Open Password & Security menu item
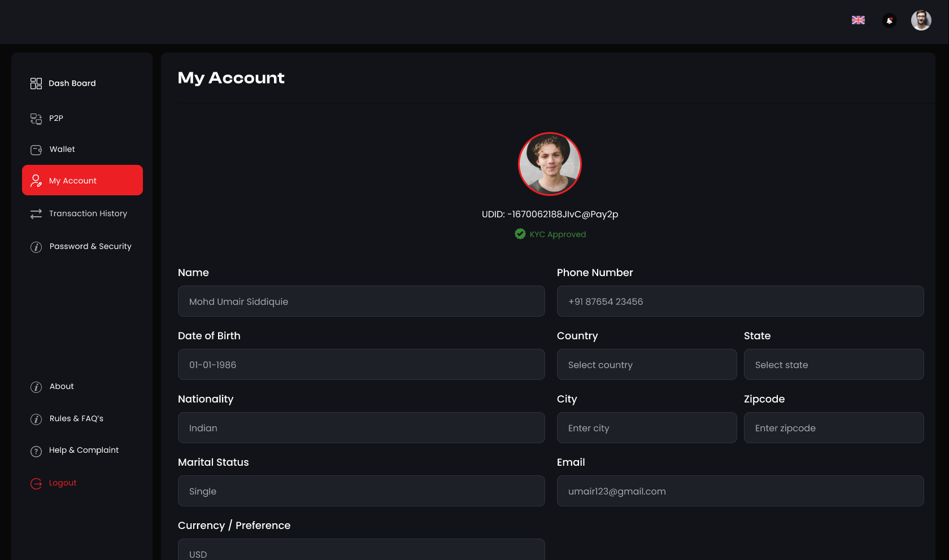 (x=90, y=247)
